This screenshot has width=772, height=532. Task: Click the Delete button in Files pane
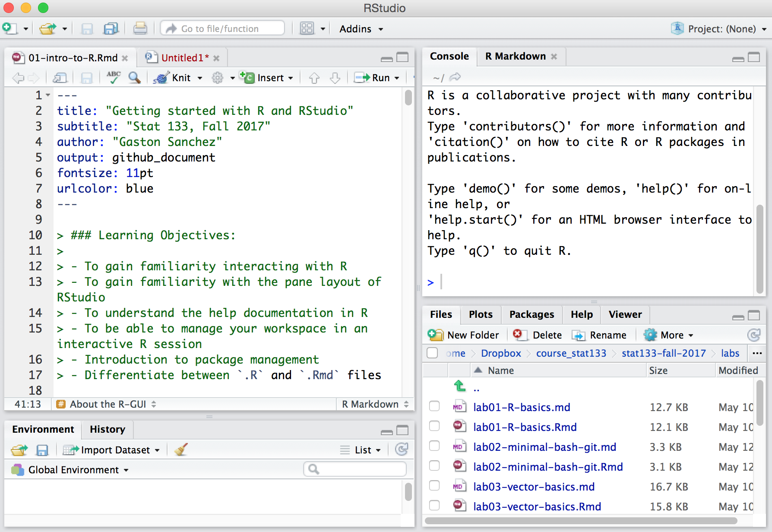[x=538, y=335]
